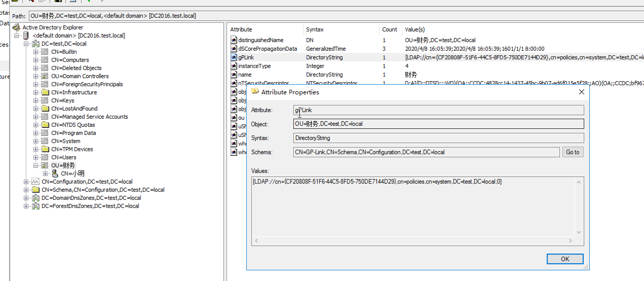Click the Active Directory Explorer root icon
Viewport: 644px width, 281px height.
[16, 27]
